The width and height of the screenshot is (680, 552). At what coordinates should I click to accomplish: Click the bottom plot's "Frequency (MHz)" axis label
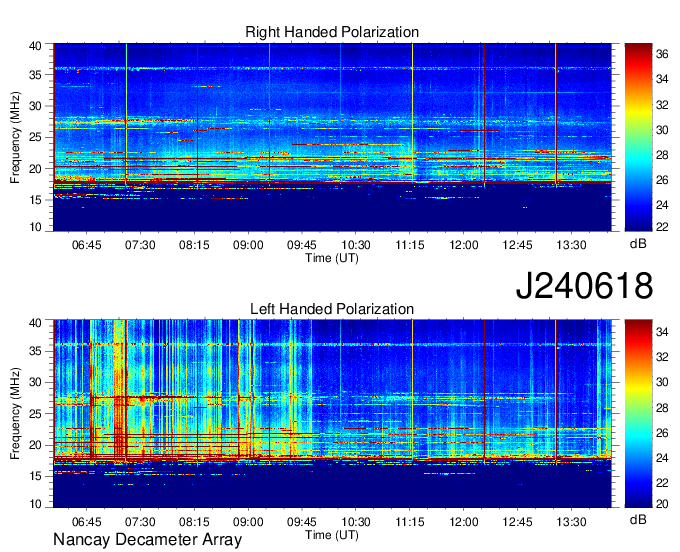(x=15, y=414)
